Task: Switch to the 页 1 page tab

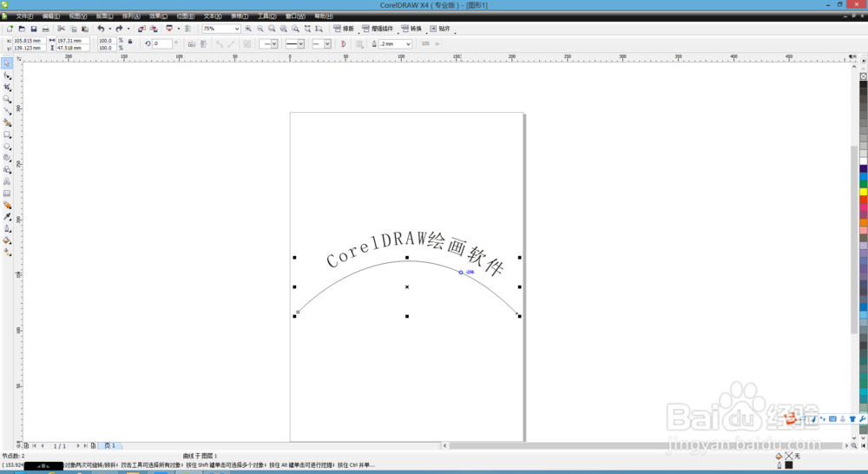Action: point(110,445)
